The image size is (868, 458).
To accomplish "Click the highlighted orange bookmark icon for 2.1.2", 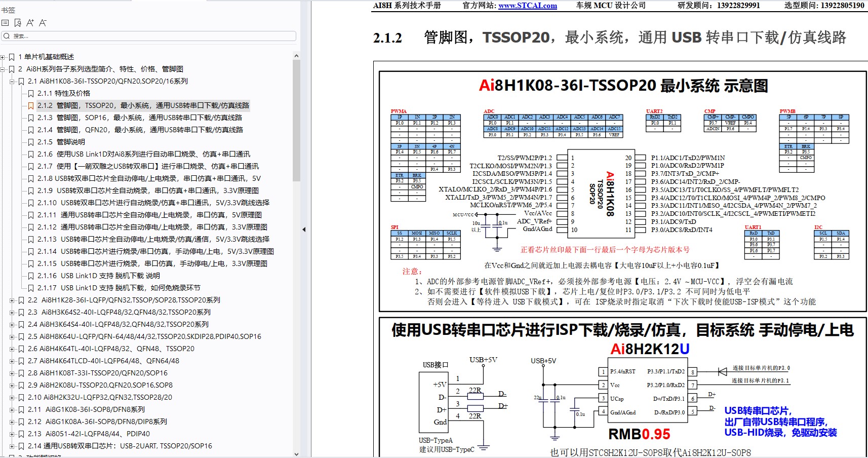I will 31,106.
